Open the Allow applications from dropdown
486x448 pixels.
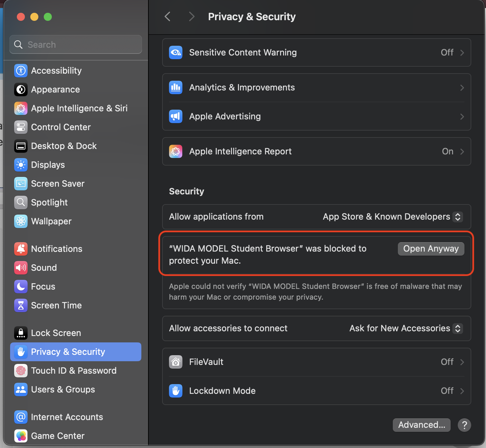coord(392,217)
